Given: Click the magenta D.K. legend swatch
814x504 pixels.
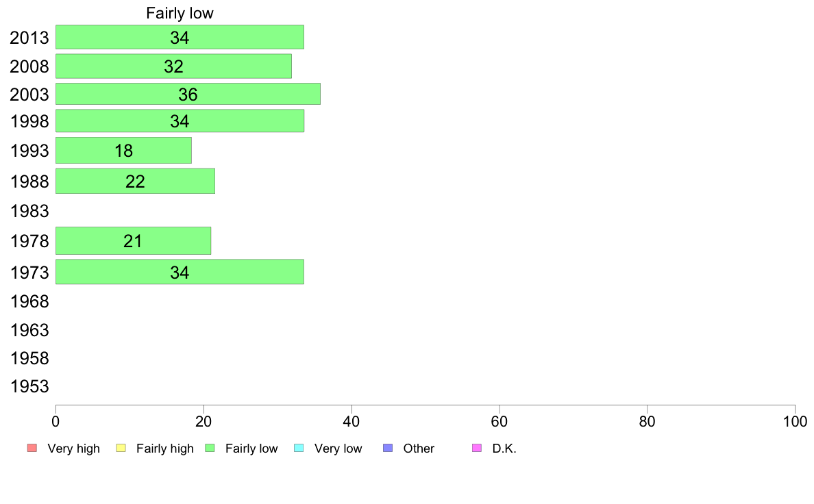Looking at the screenshot, I should coord(477,448).
